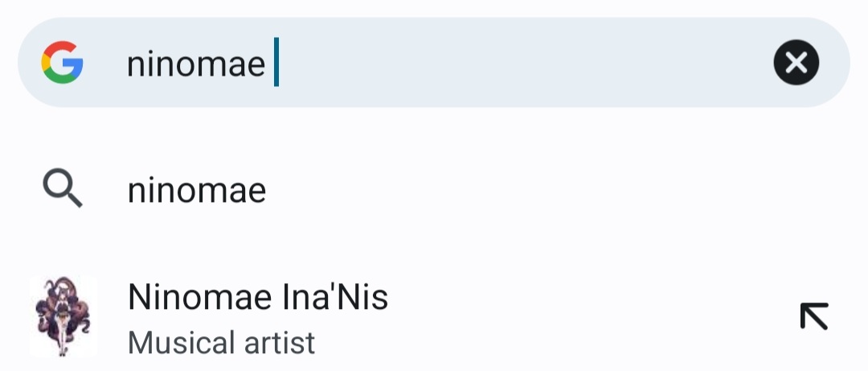Clear the search text with X button
The width and height of the screenshot is (868, 371).
(x=796, y=63)
